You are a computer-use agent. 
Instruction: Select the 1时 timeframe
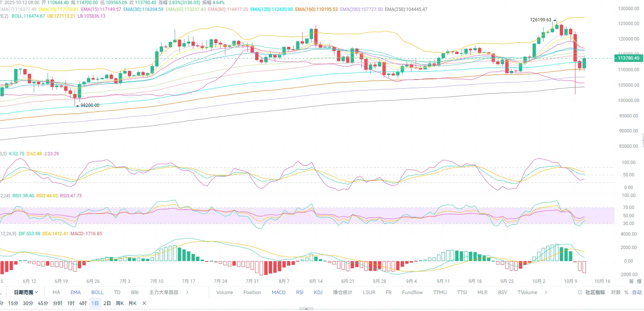coord(71,303)
